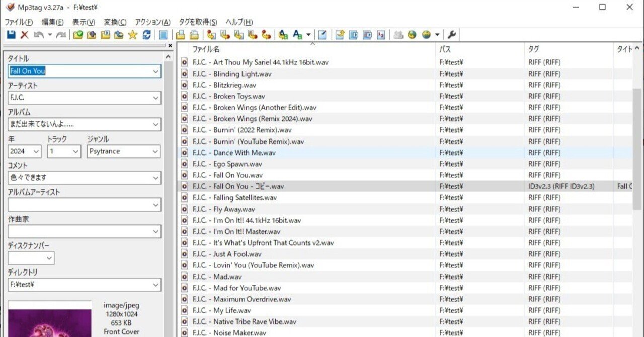Select 'F.J.C. - Fall On You - コピー.wav'
This screenshot has width=644, height=337.
(238, 186)
